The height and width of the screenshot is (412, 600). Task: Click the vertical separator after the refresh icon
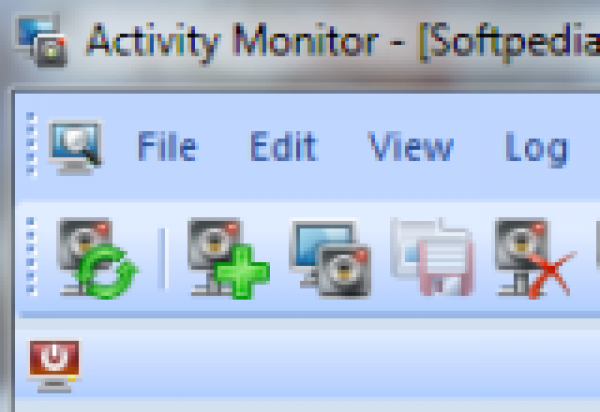coord(163,259)
